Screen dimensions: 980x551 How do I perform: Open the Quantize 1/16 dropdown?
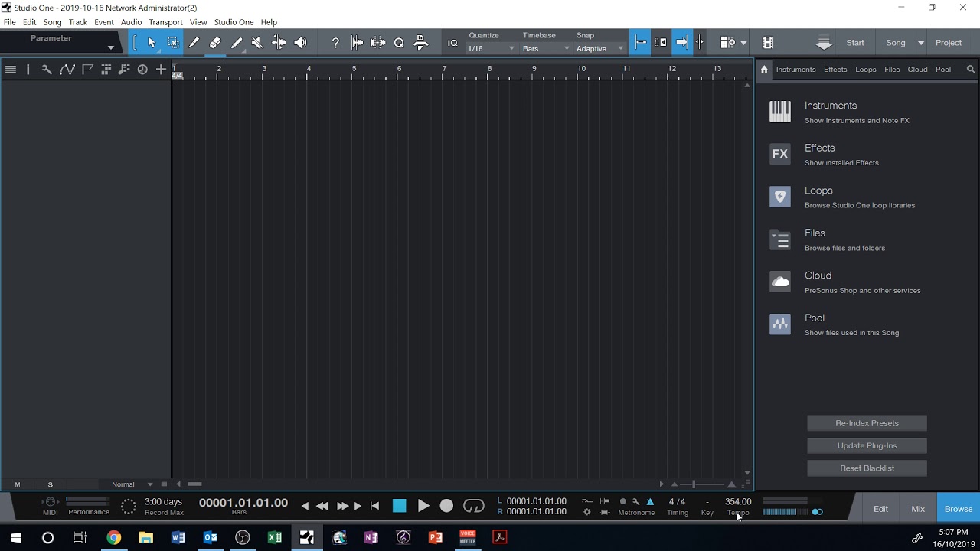[x=491, y=48]
